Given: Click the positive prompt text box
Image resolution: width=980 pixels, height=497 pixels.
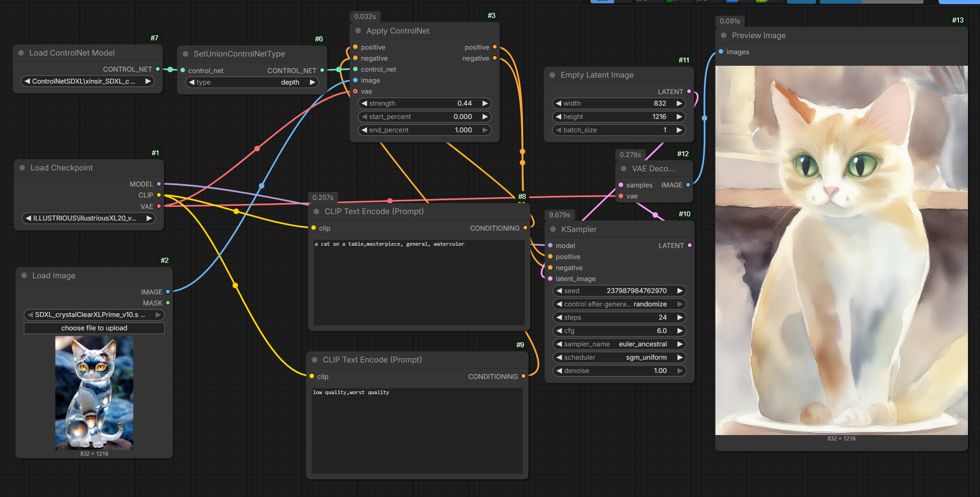Looking at the screenshot, I should (418, 282).
